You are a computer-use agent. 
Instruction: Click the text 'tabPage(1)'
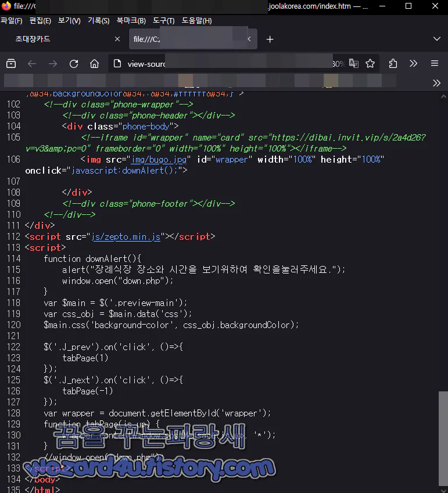[85, 358]
